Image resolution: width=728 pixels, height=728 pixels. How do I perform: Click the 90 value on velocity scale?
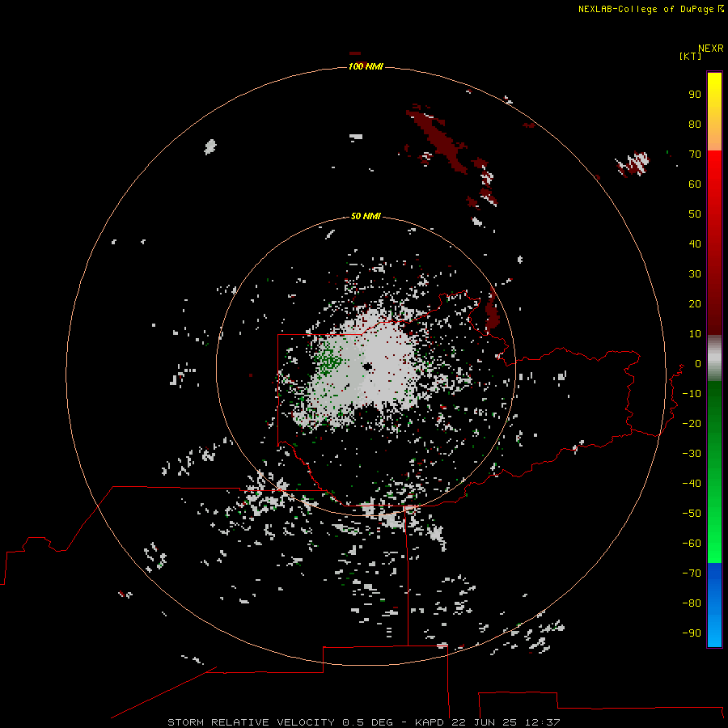pyautogui.click(x=695, y=95)
